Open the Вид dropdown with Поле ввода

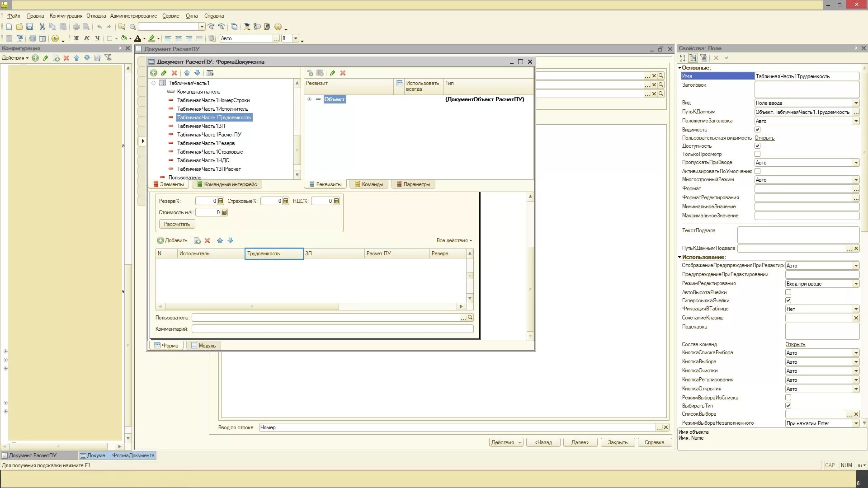tap(856, 103)
